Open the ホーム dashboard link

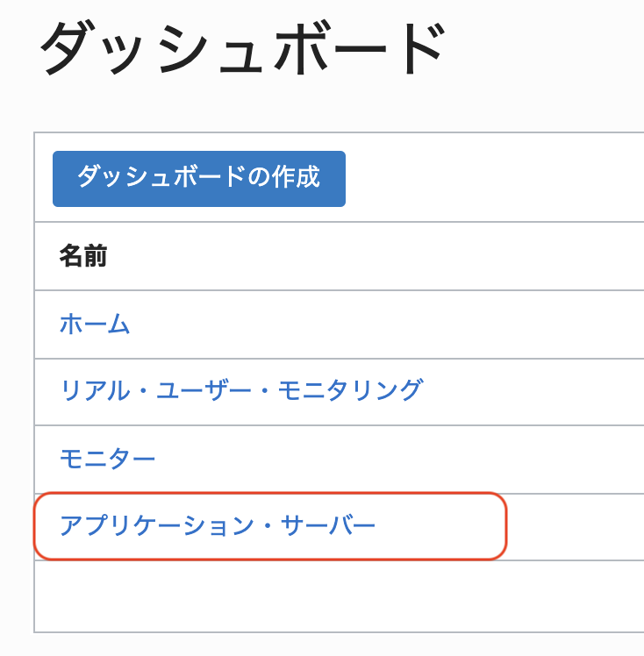pos(95,324)
